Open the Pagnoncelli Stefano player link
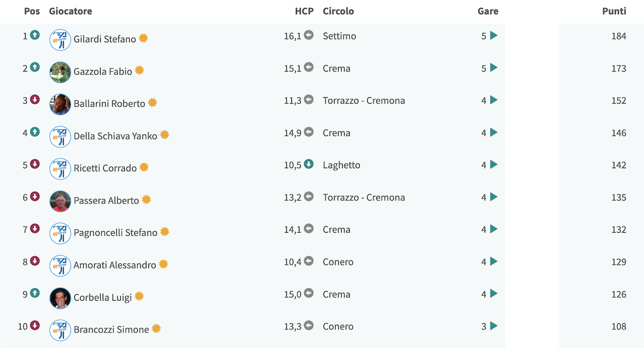The height and width of the screenshot is (348, 644). tap(115, 233)
